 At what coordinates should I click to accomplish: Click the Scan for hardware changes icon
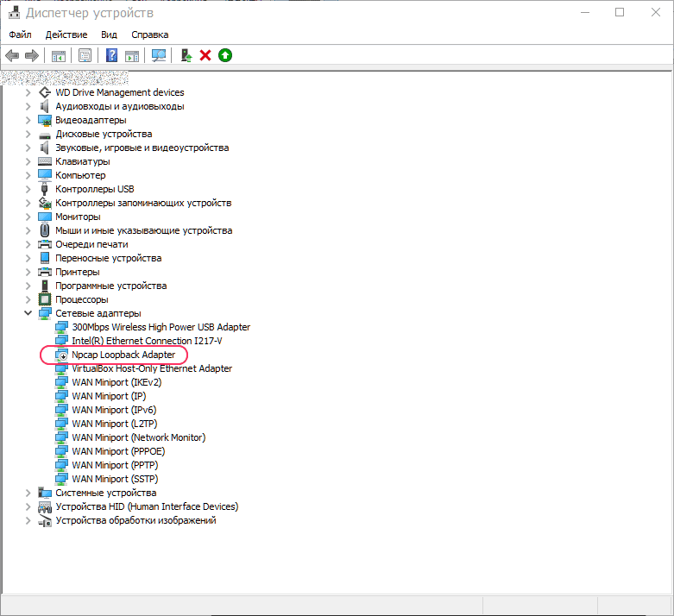[159, 55]
